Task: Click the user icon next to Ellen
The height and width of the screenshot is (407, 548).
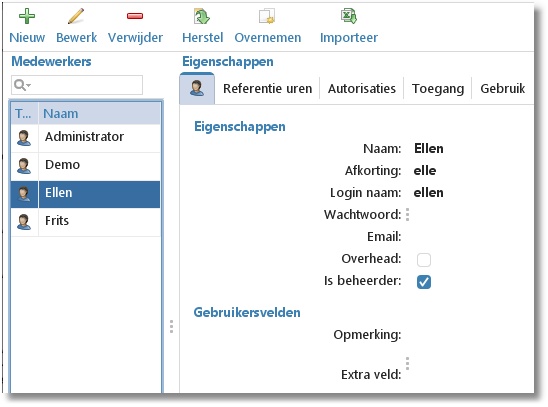Action: tap(24, 194)
